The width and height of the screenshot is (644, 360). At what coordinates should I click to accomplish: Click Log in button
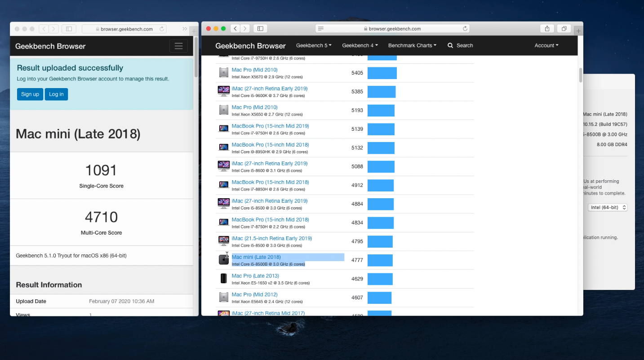click(x=56, y=94)
